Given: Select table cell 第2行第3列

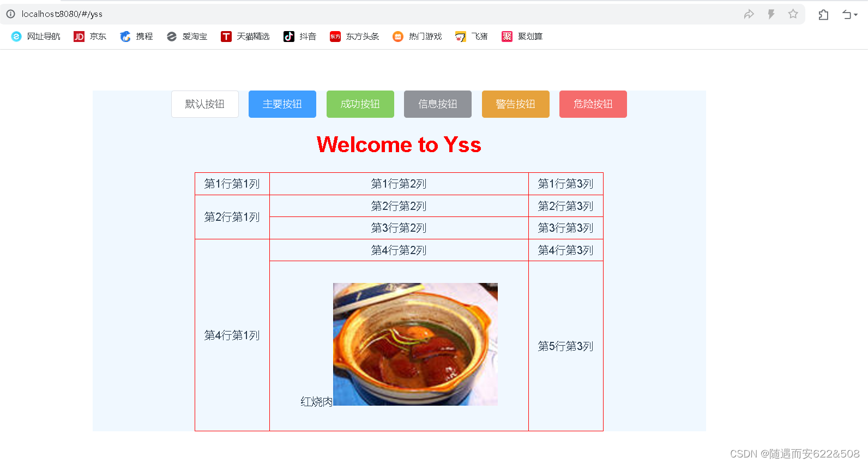Looking at the screenshot, I should pyautogui.click(x=566, y=206).
